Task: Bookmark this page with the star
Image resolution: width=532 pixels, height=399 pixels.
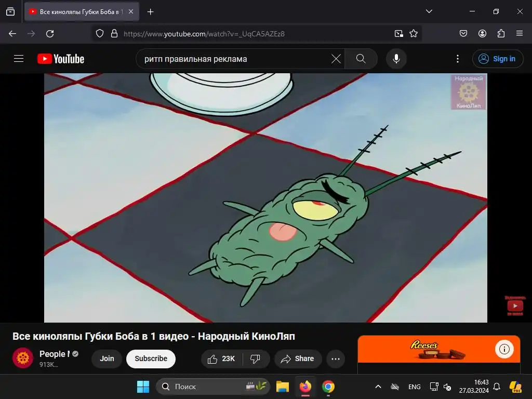Action: 413,34
